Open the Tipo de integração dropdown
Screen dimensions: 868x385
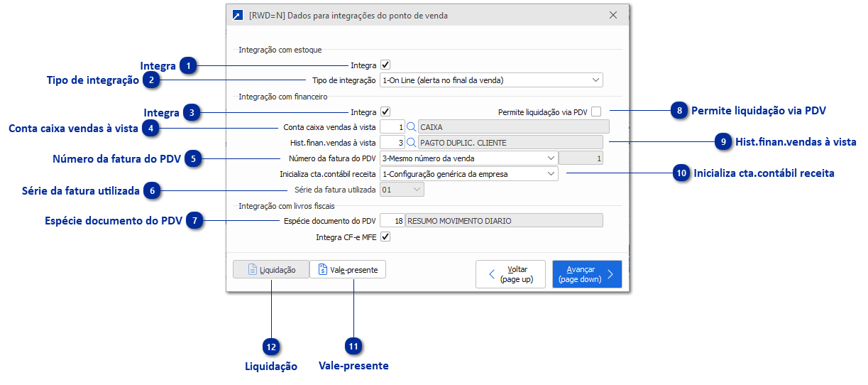491,80
